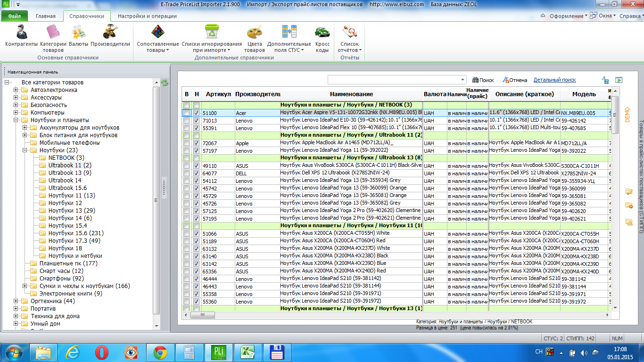Uncheck Н checkbox for article 55360
The width and height of the screenshot is (644, 362).
(x=197, y=302)
